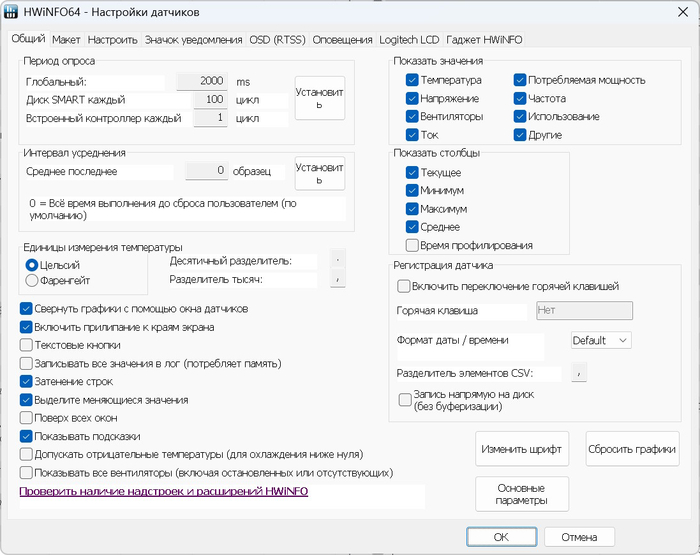Viewport: 700px width, 555px height.
Task: Click the Сбросить графики button
Action: pos(632,449)
